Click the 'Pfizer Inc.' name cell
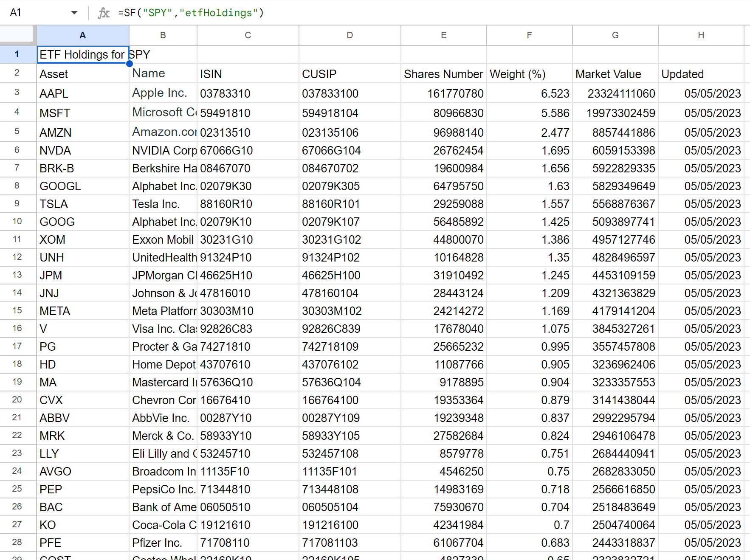 tap(163, 543)
